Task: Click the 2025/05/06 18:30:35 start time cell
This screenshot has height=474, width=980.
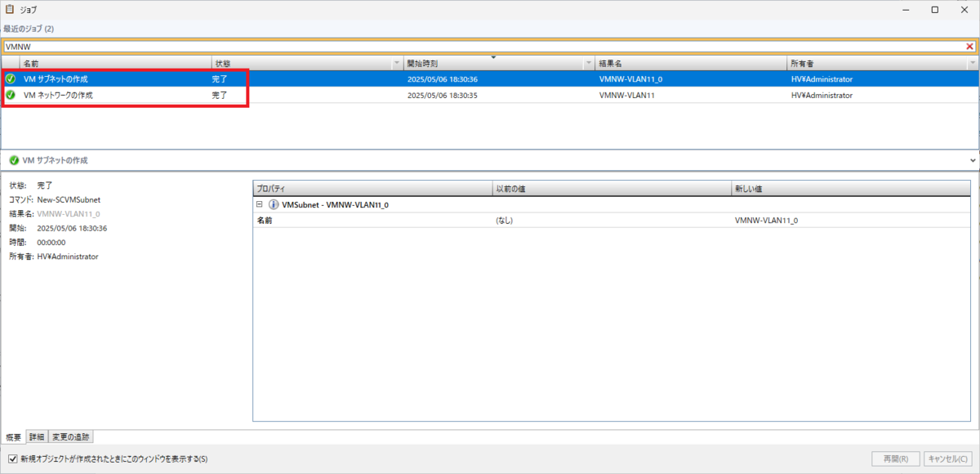Action: 442,95
